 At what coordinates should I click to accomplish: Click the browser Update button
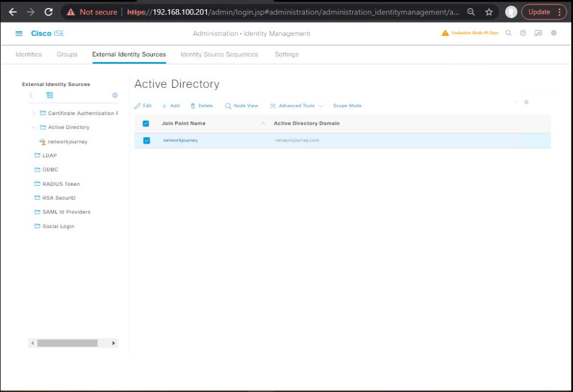(x=539, y=12)
